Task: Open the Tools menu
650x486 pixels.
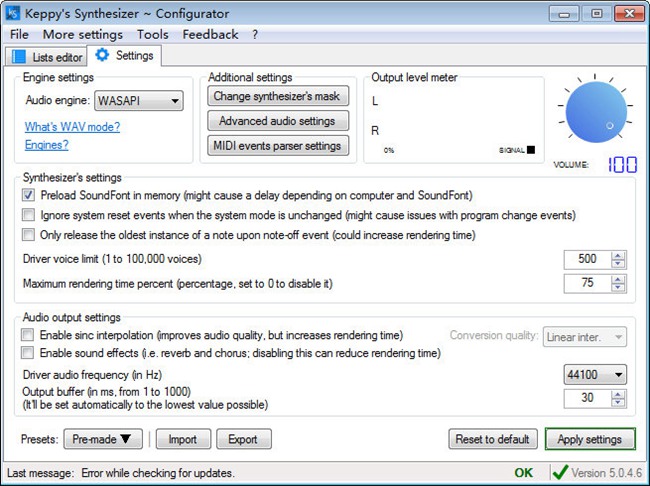Action: pyautogui.click(x=153, y=34)
